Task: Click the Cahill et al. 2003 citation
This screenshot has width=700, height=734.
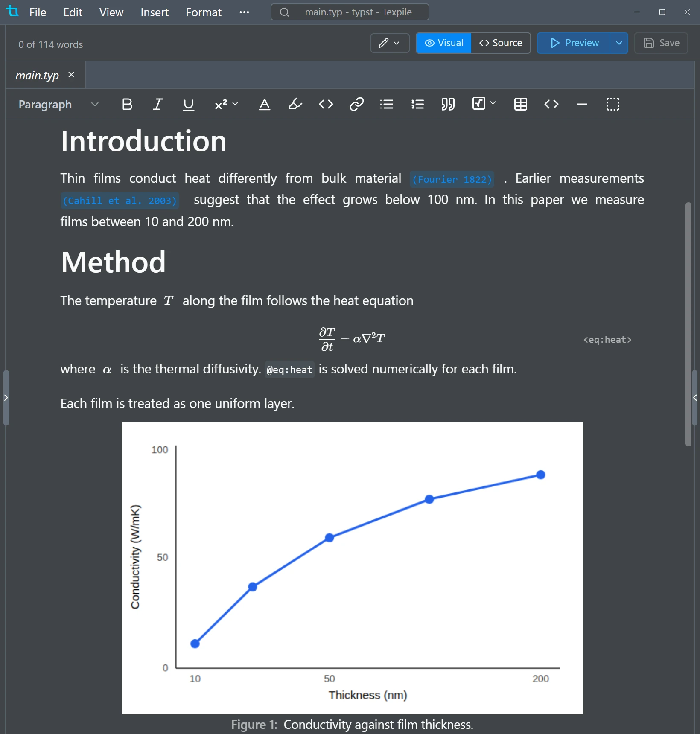Action: point(120,201)
